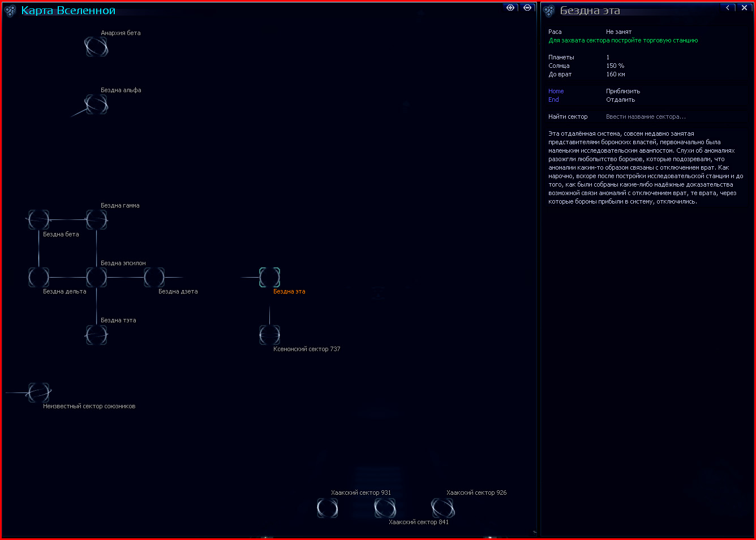Close the Бездна эта info panel
The width and height of the screenshot is (756, 540).
744,8
